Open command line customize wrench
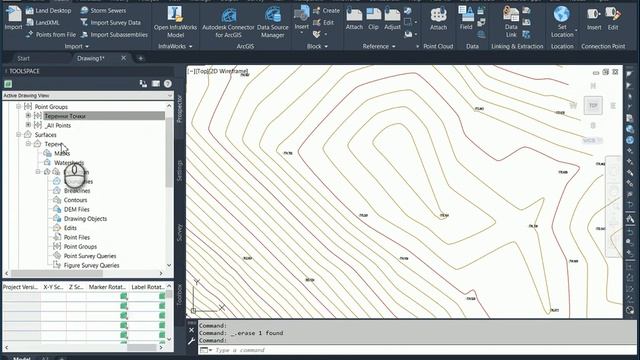This screenshot has width=640, height=360. tap(191, 341)
